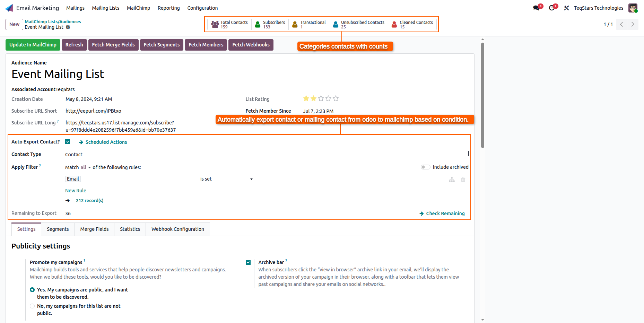Open Total Contacts stat button
This screenshot has width=644, height=323.
click(229, 24)
